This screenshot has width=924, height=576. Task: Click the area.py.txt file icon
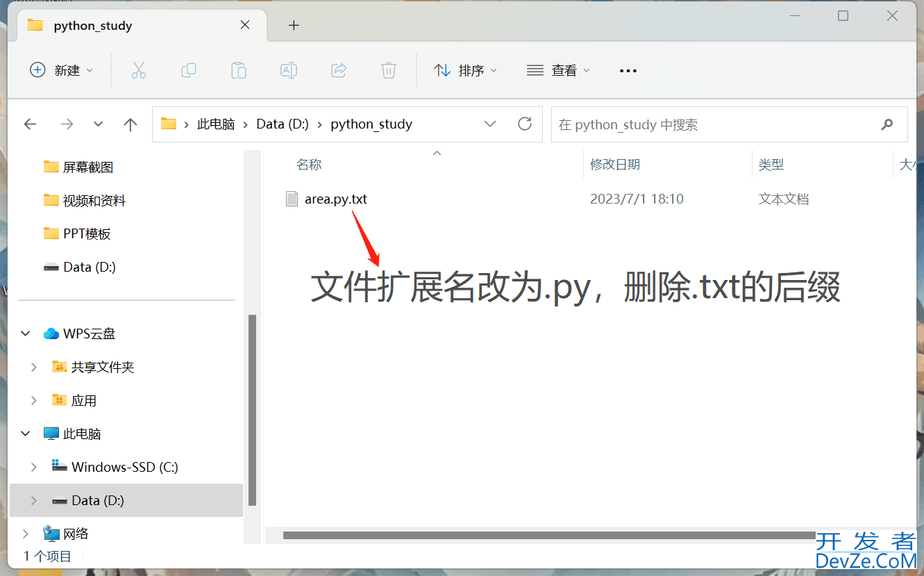(292, 199)
